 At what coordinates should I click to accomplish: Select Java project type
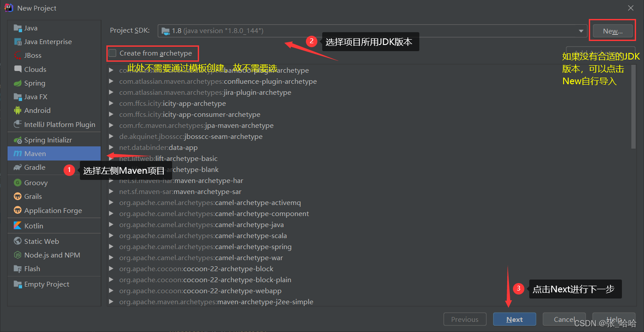pyautogui.click(x=54, y=28)
